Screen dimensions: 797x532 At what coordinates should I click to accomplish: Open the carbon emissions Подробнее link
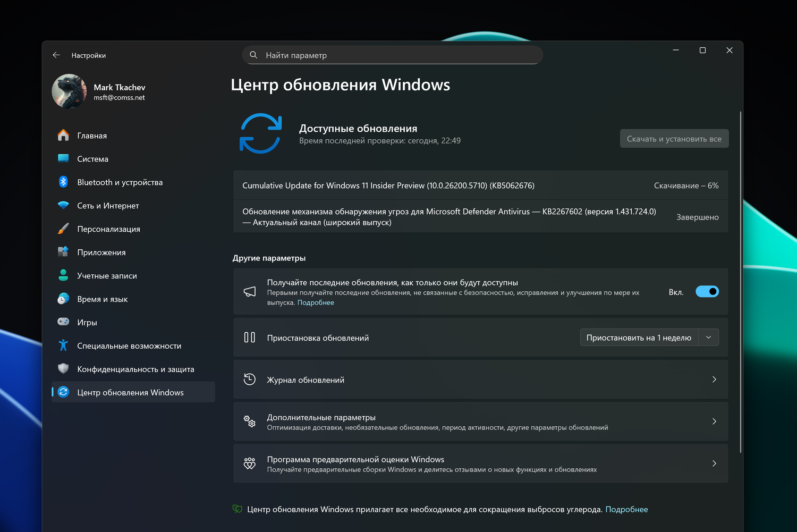pos(626,509)
